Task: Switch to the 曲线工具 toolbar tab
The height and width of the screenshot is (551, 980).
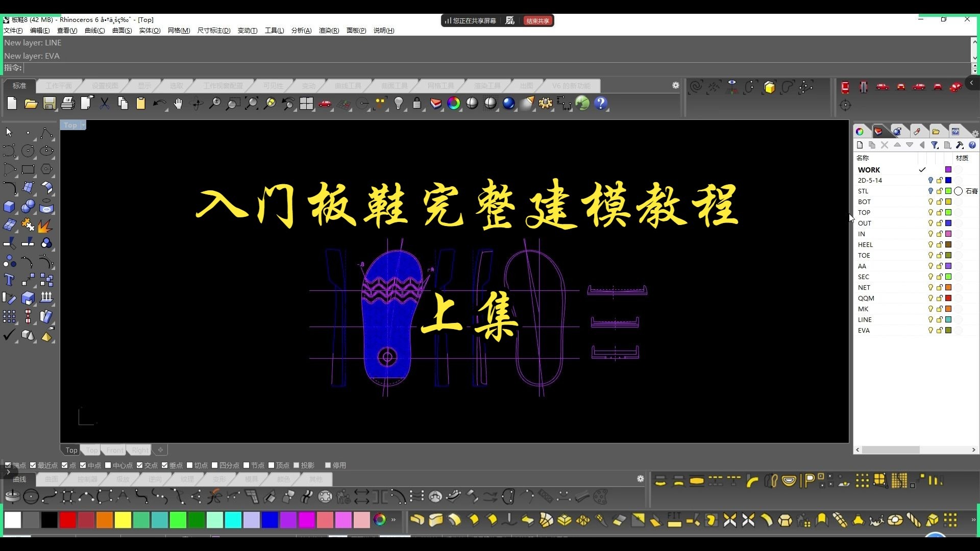Action: pyautogui.click(x=348, y=86)
